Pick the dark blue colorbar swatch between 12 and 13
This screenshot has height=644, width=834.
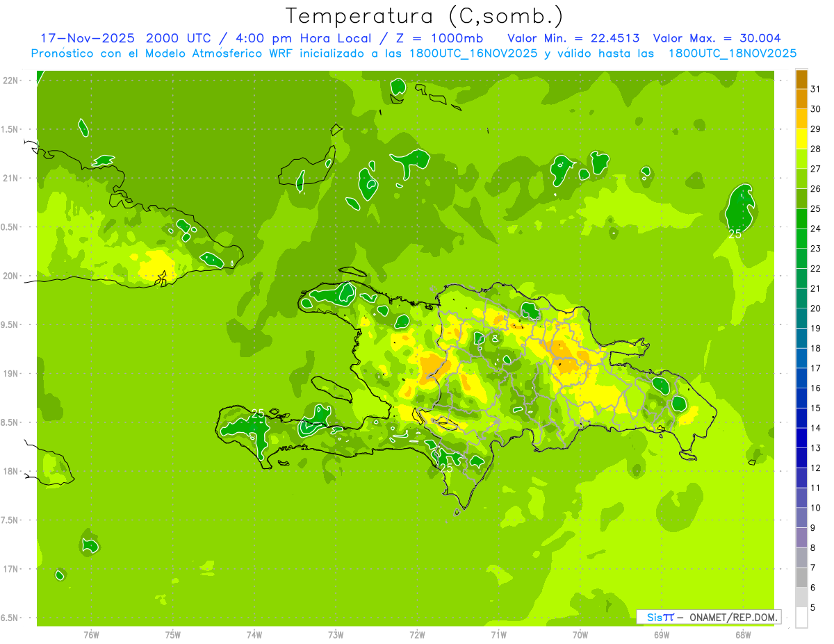pos(801,458)
